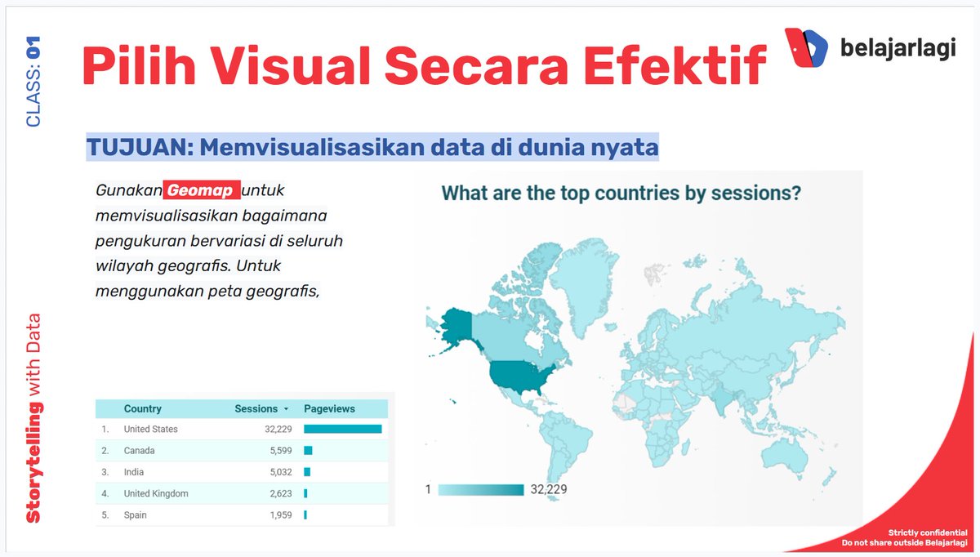The width and height of the screenshot is (980, 557).
Task: Click the sessions value '5,599'
Action: point(279,450)
